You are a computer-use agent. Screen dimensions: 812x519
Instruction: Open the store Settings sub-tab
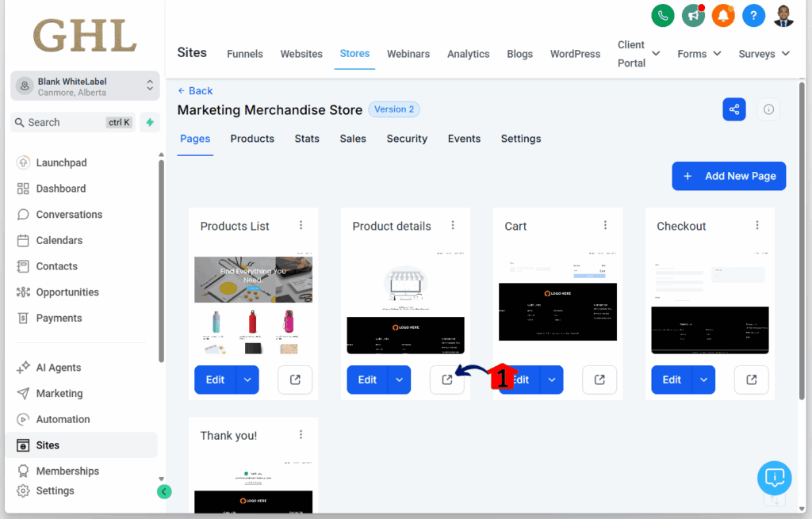(521, 139)
